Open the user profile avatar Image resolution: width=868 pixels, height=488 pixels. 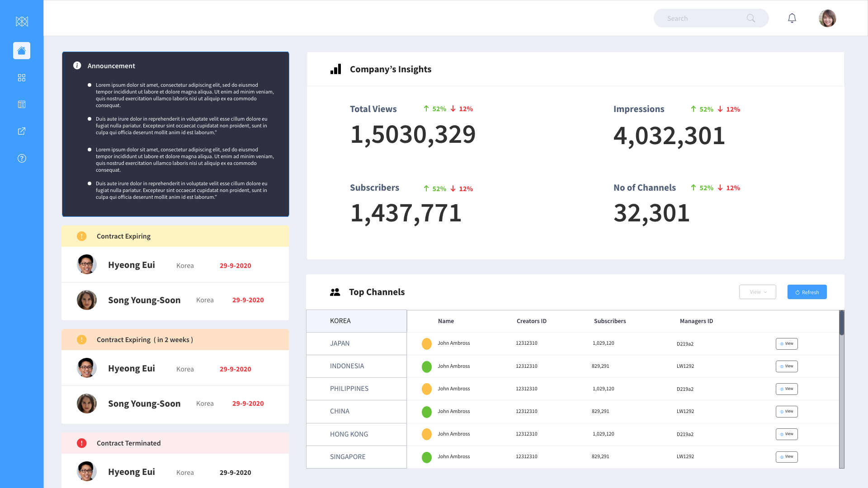tap(827, 19)
